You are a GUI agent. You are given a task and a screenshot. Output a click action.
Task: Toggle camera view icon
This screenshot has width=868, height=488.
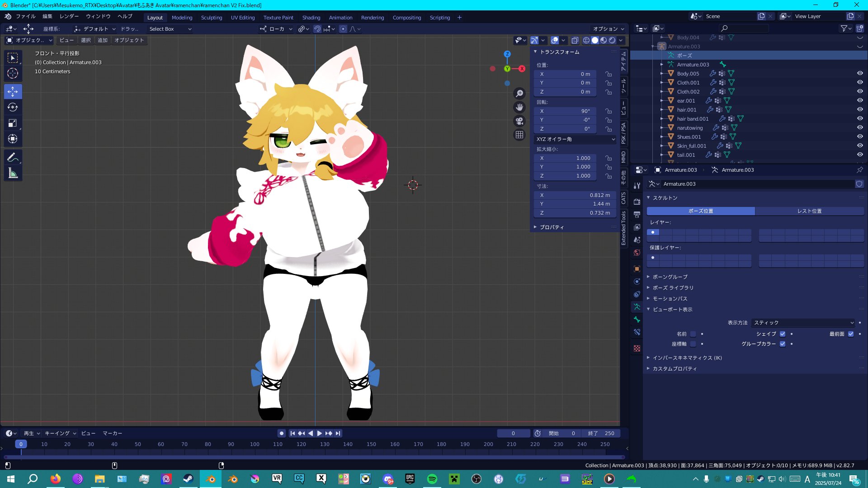[519, 121]
